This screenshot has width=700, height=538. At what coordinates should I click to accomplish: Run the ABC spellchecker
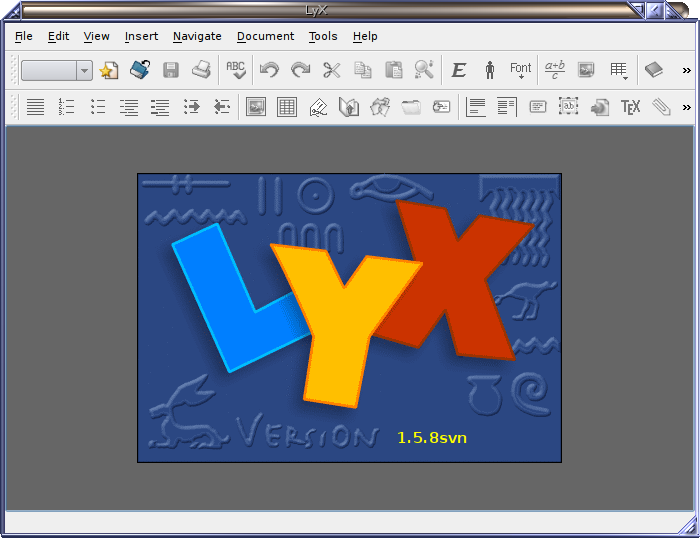coord(236,70)
